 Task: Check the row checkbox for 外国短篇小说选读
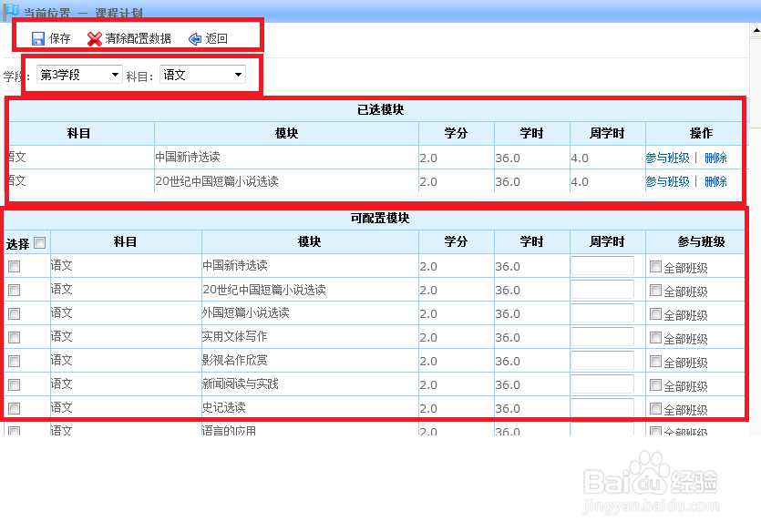point(15,312)
